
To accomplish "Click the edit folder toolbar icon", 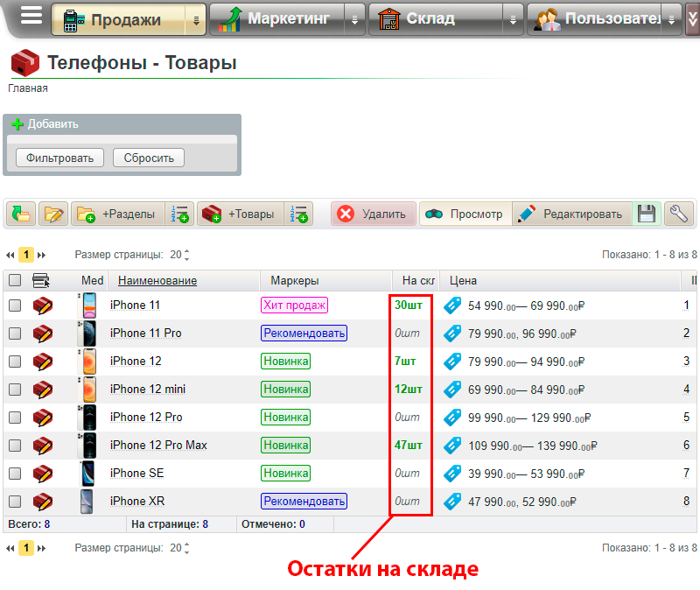I will tap(53, 214).
